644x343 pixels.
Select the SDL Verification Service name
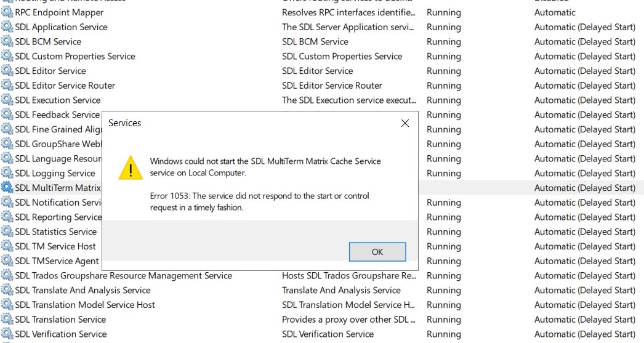point(61,334)
